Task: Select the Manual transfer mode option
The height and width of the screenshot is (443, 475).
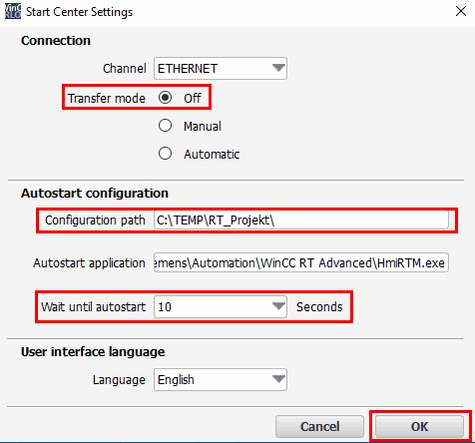Action: click(165, 126)
